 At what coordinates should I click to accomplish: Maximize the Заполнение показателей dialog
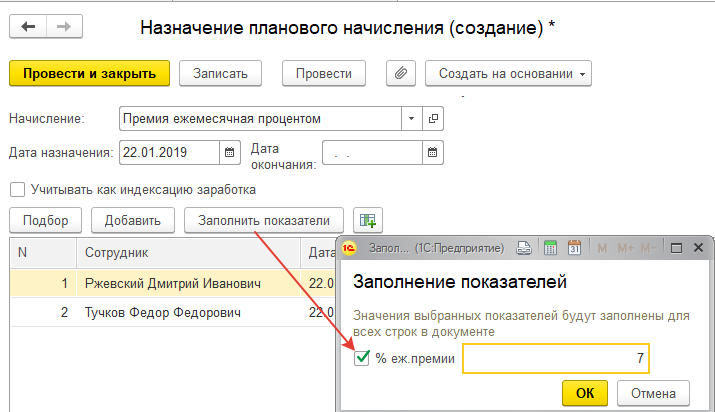pyautogui.click(x=676, y=248)
